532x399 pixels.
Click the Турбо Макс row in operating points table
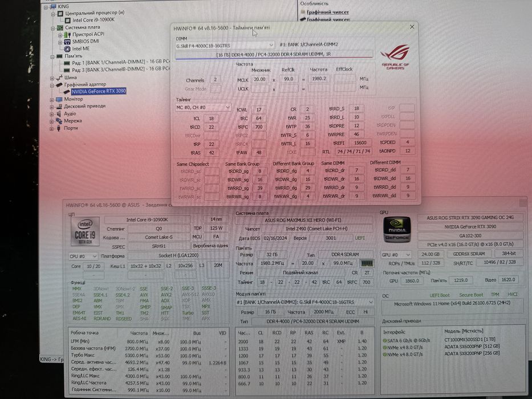148,355
